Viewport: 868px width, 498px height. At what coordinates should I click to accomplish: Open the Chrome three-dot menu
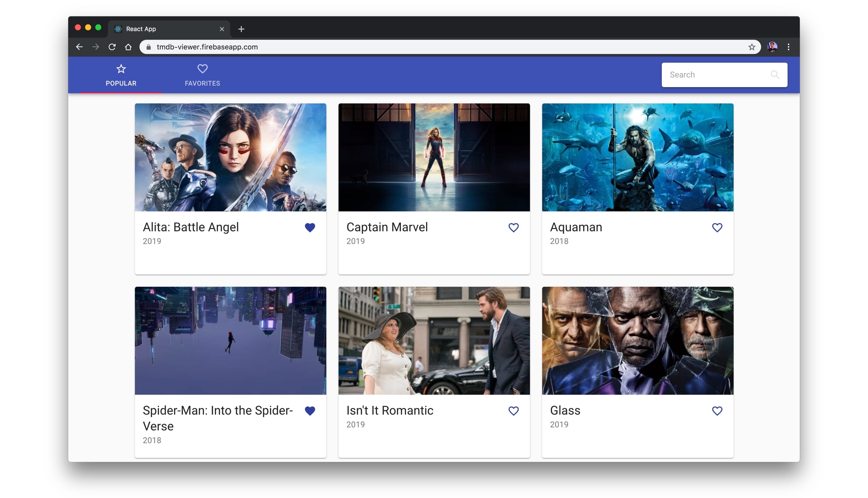tap(789, 47)
